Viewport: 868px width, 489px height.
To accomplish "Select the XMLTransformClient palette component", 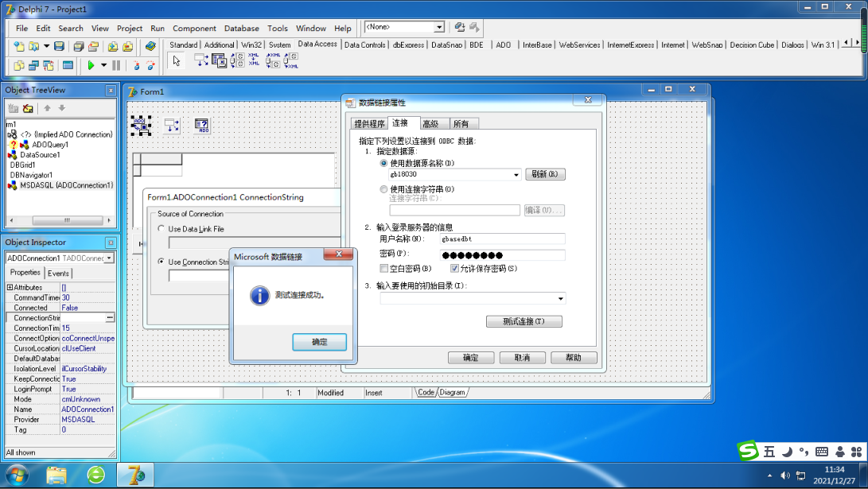I will point(291,60).
